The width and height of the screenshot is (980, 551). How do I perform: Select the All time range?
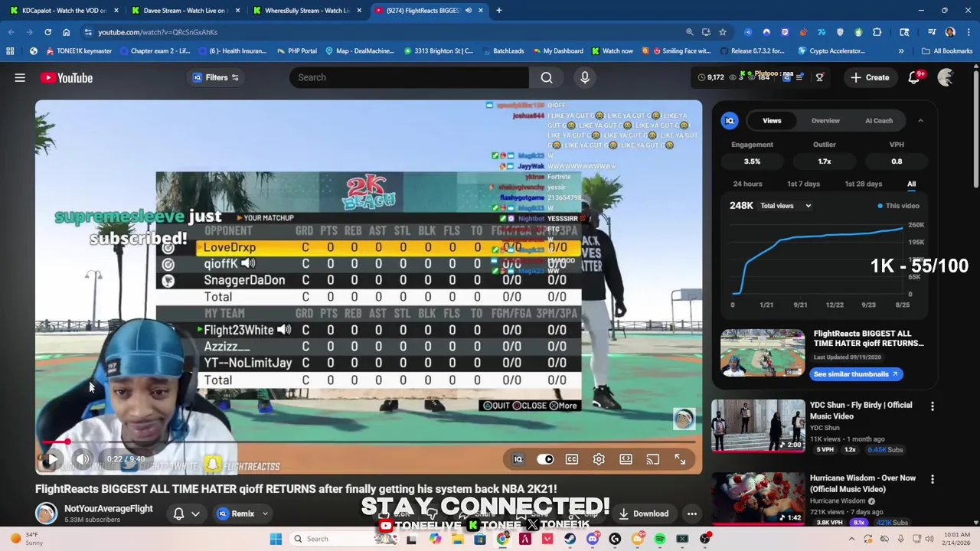(x=911, y=184)
